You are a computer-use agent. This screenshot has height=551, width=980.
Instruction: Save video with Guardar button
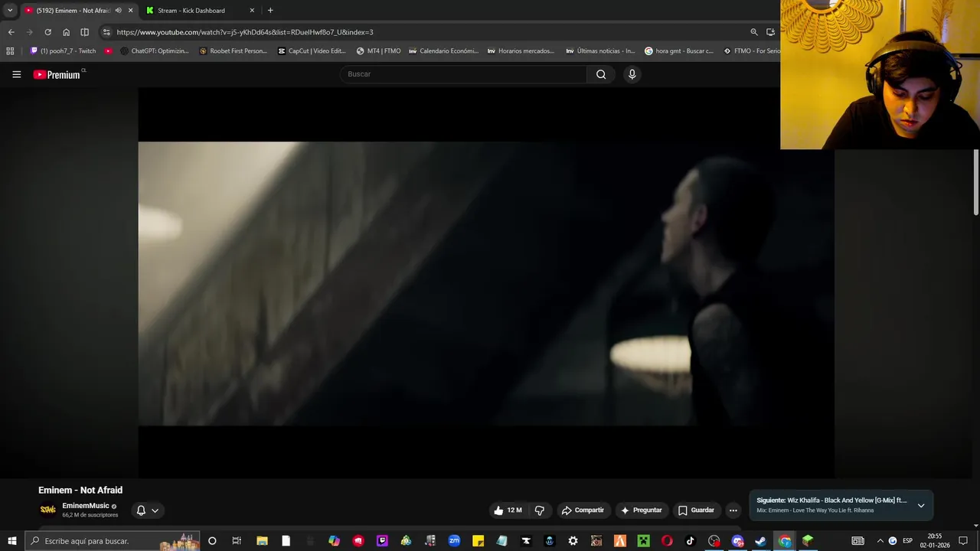(x=696, y=510)
